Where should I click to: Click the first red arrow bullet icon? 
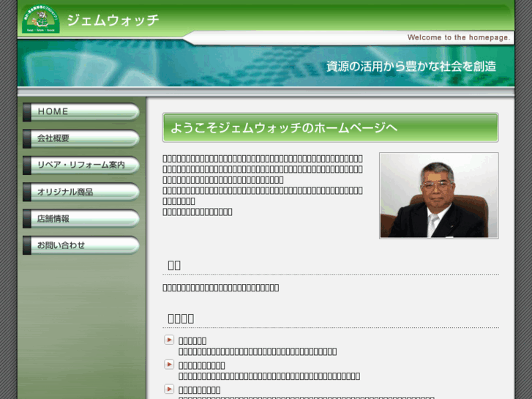coord(169,340)
